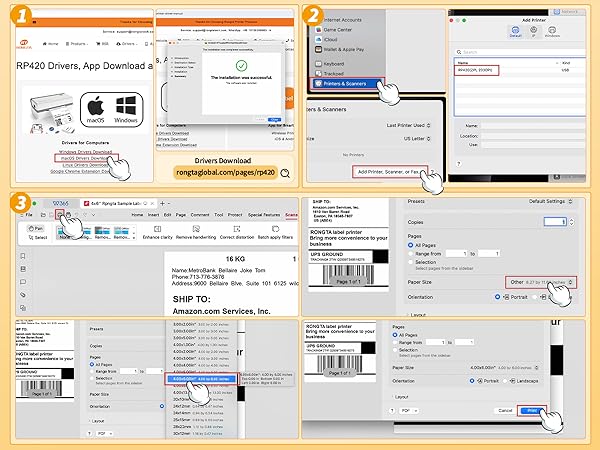Click the highlighted print icon in PDF editor toolbar
This screenshot has width=600, height=450.
point(59,215)
